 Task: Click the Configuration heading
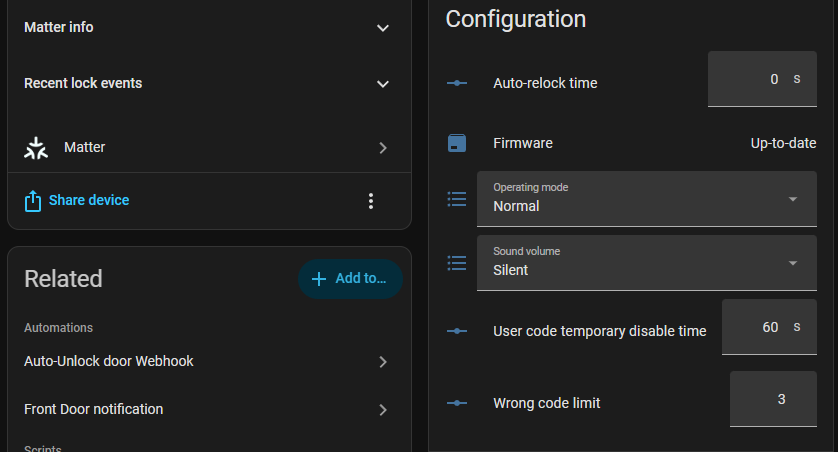(x=516, y=19)
